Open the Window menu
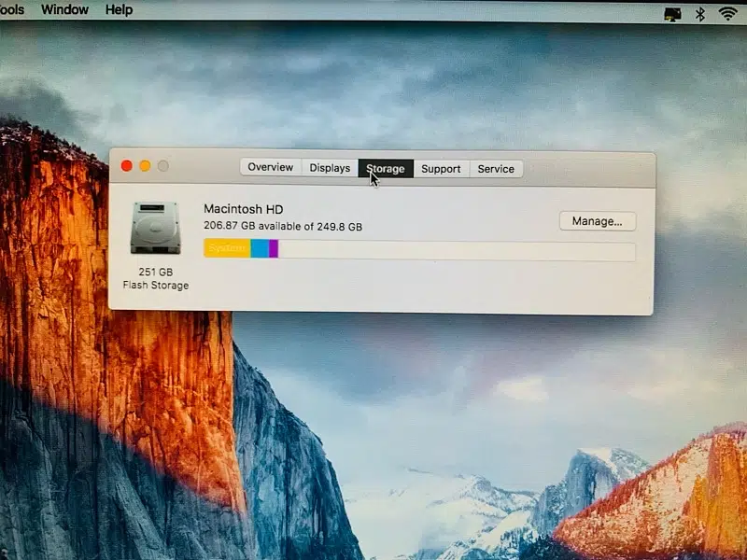 click(65, 10)
